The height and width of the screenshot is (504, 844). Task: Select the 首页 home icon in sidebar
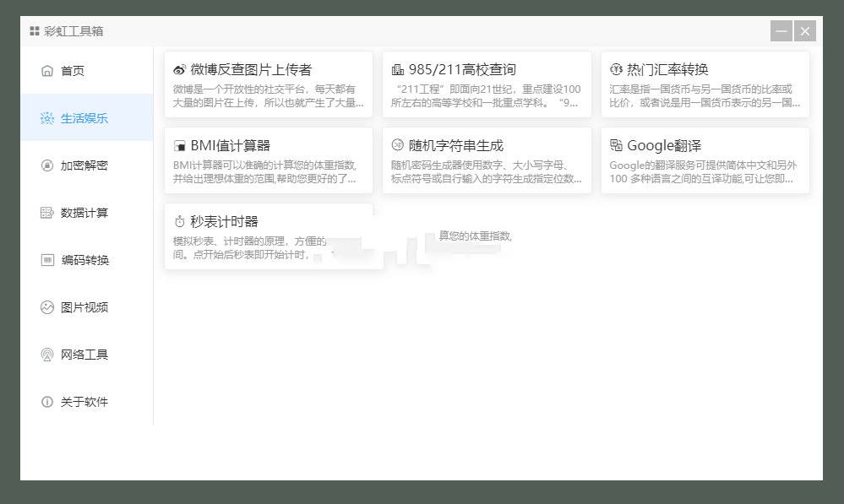pos(46,71)
